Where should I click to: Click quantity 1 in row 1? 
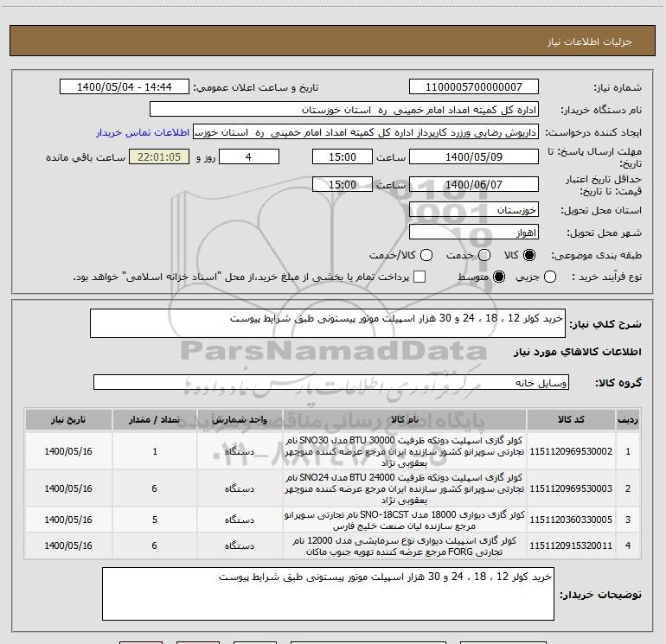[x=155, y=451]
